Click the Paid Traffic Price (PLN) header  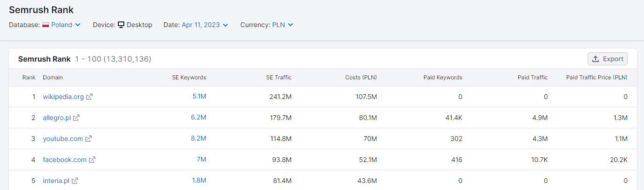click(597, 77)
